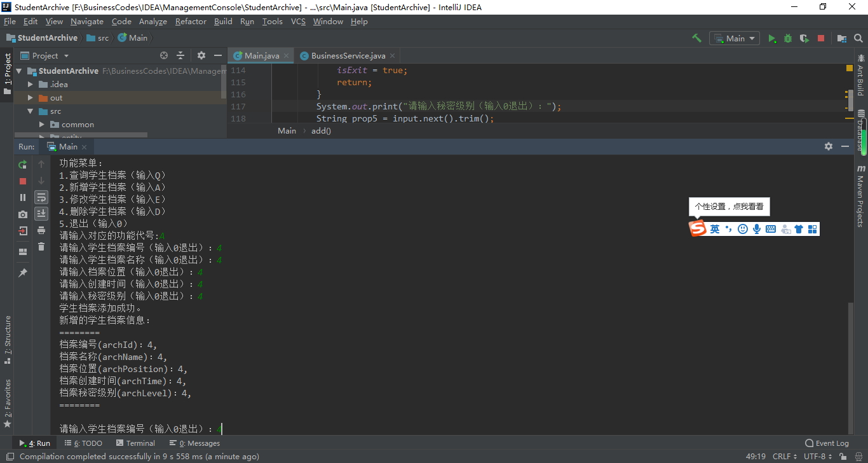Restore layout icon in the Run panel
The image size is (868, 463).
click(x=23, y=252)
